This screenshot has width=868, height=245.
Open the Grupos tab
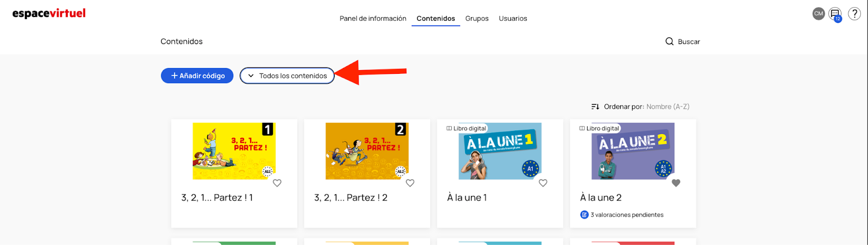click(x=477, y=18)
